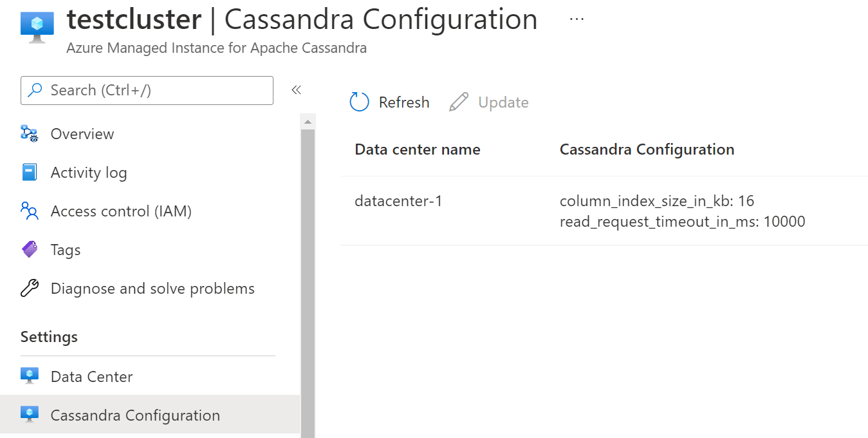This screenshot has height=438, width=868.
Task: Click the testcluster resource icon in the header
Action: tap(36, 26)
